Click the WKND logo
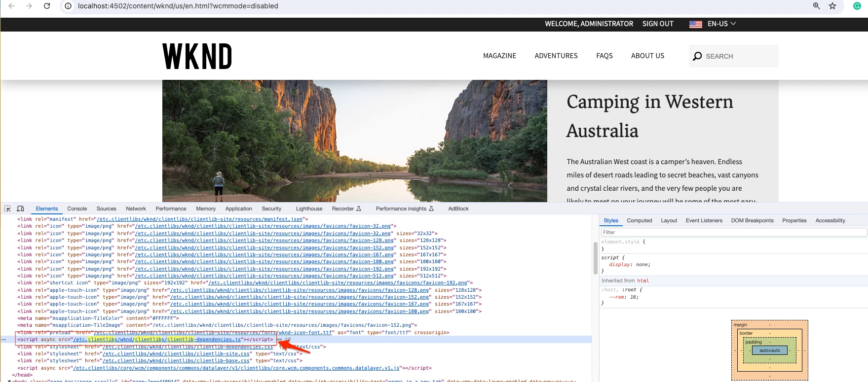Screen dimensions: 868x382 (x=197, y=56)
